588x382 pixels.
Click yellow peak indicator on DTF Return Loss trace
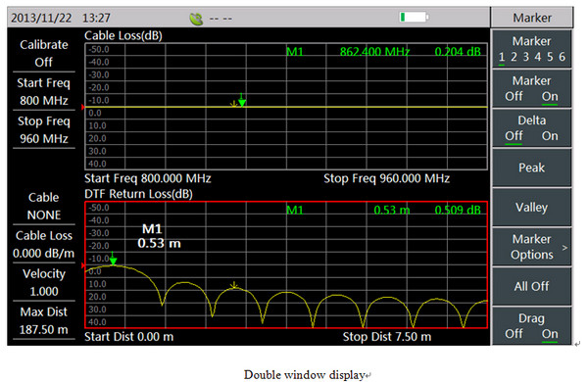pos(233,285)
